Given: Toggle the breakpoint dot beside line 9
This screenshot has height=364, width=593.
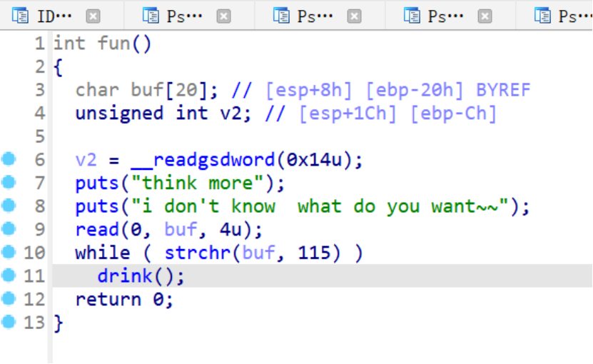Looking at the screenshot, I should point(8,229).
